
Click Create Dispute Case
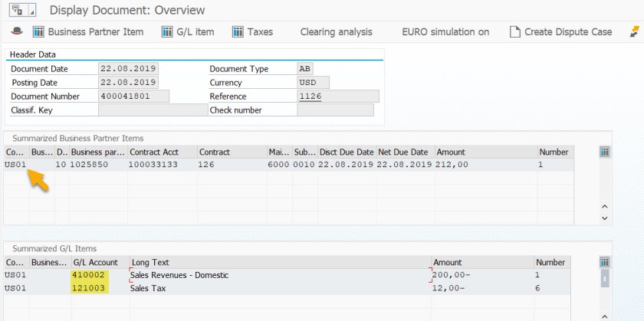click(560, 31)
